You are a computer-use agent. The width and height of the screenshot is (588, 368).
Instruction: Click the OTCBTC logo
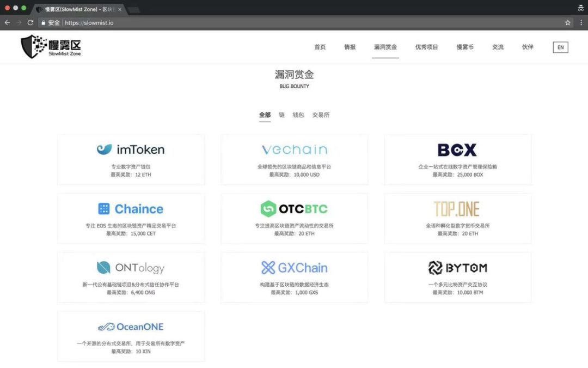click(x=295, y=209)
